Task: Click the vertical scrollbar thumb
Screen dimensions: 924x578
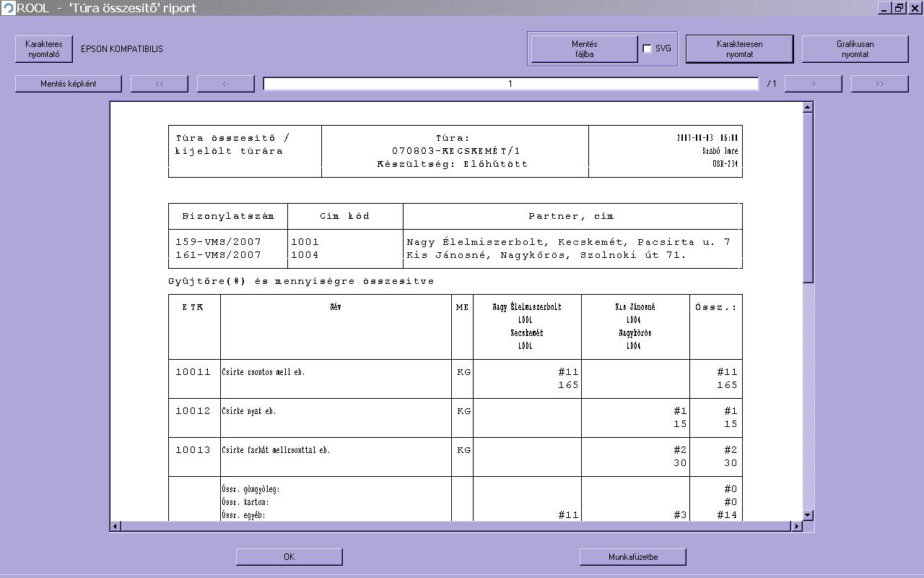Action: tap(808, 195)
